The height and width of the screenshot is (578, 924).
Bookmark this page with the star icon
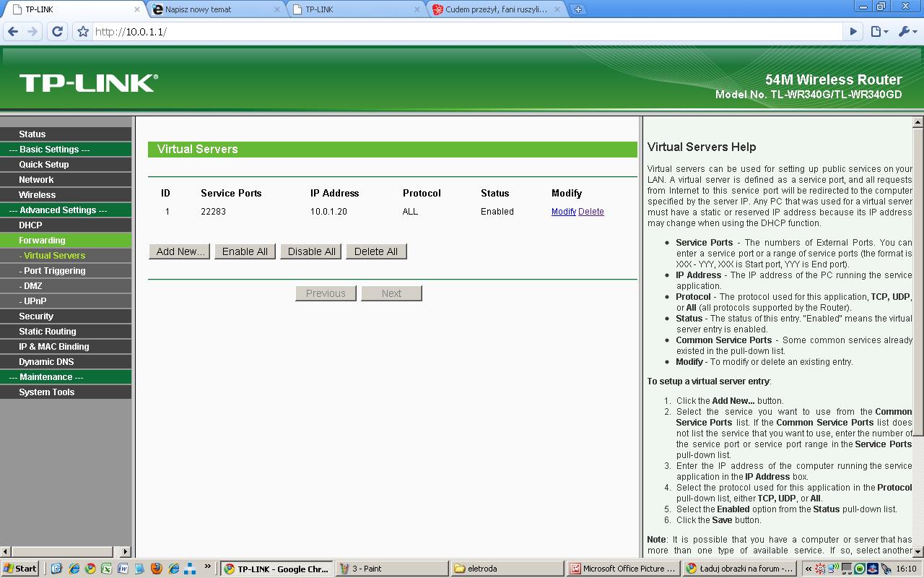[x=83, y=32]
